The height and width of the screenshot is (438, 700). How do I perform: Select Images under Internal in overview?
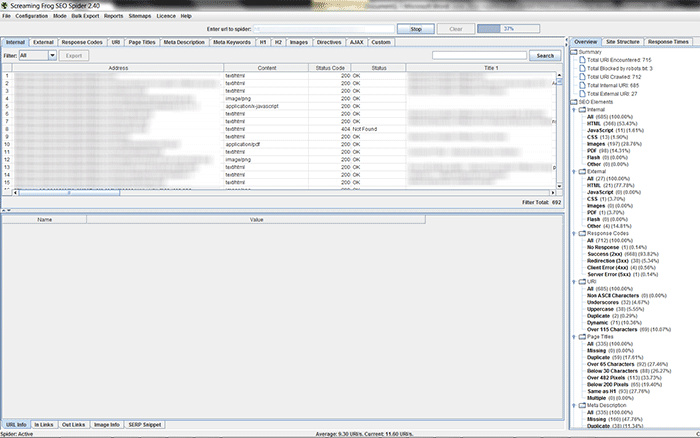tap(598, 143)
